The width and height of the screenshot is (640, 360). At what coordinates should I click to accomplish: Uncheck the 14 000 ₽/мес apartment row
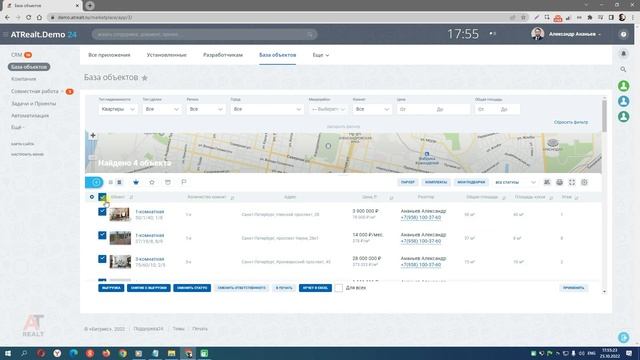tap(102, 235)
